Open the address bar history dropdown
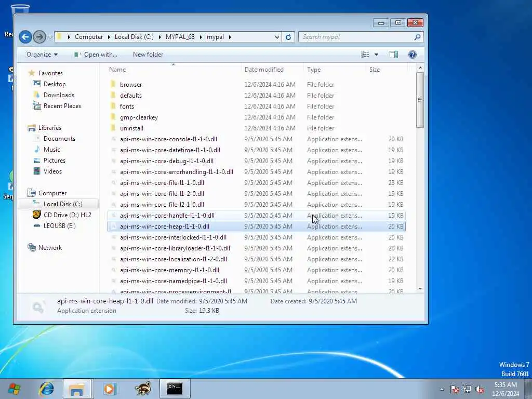This screenshot has width=532, height=399. point(277,37)
